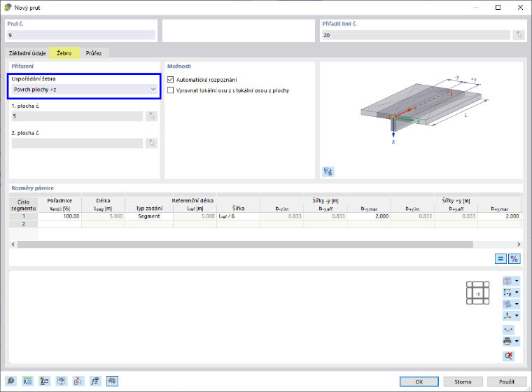Click the -y axis view icon
This screenshot has height=392, width=532.
pyautogui.click(x=507, y=293)
